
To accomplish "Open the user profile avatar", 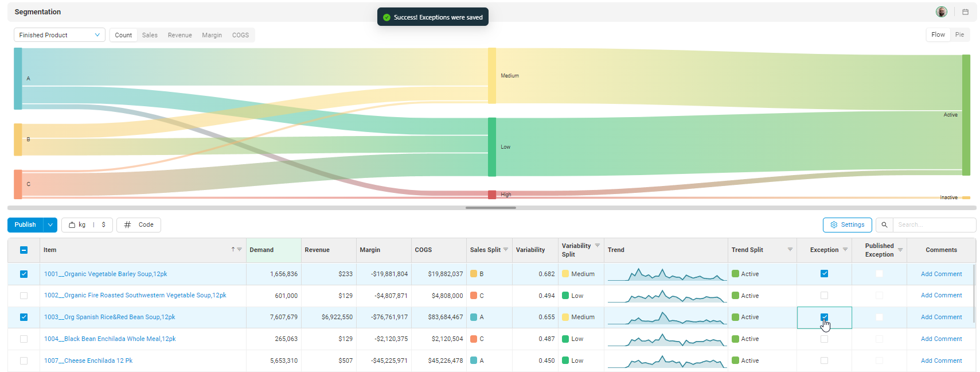I will click(941, 12).
